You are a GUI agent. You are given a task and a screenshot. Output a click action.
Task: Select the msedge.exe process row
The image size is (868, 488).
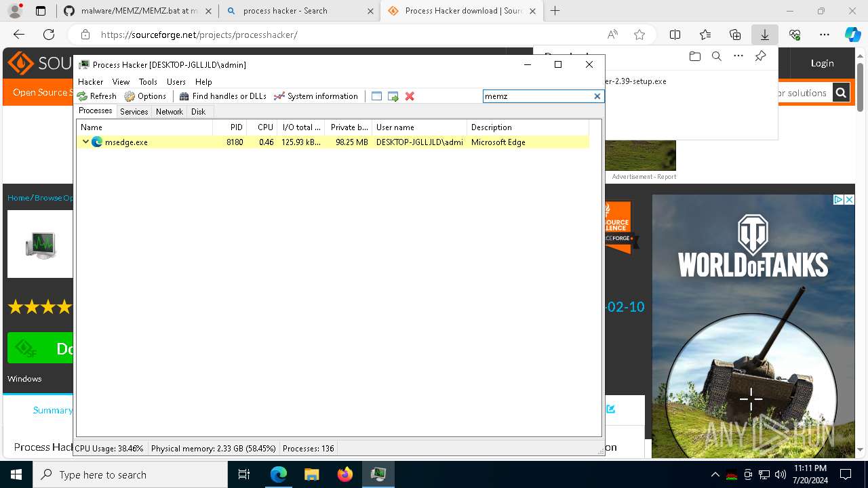(332, 142)
